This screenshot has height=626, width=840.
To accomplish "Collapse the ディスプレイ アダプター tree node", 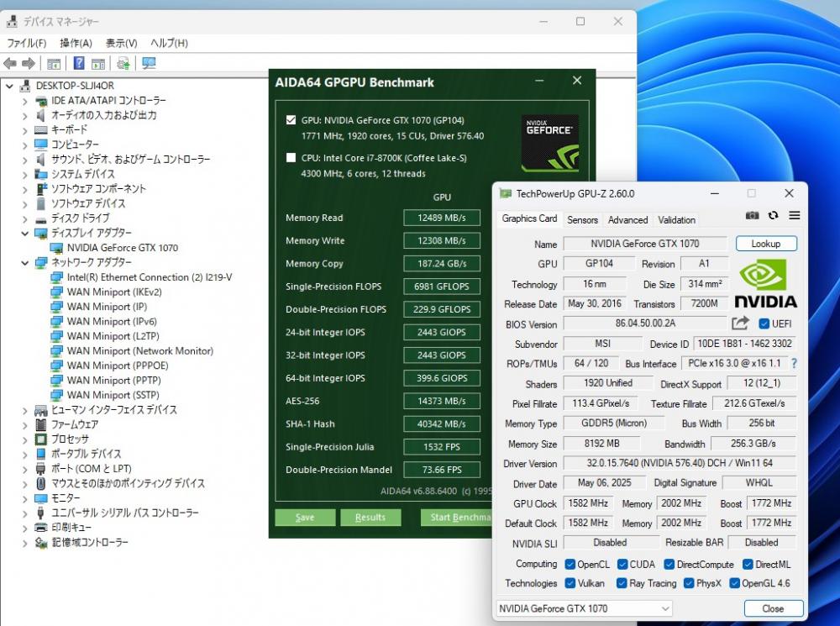I will [x=24, y=233].
